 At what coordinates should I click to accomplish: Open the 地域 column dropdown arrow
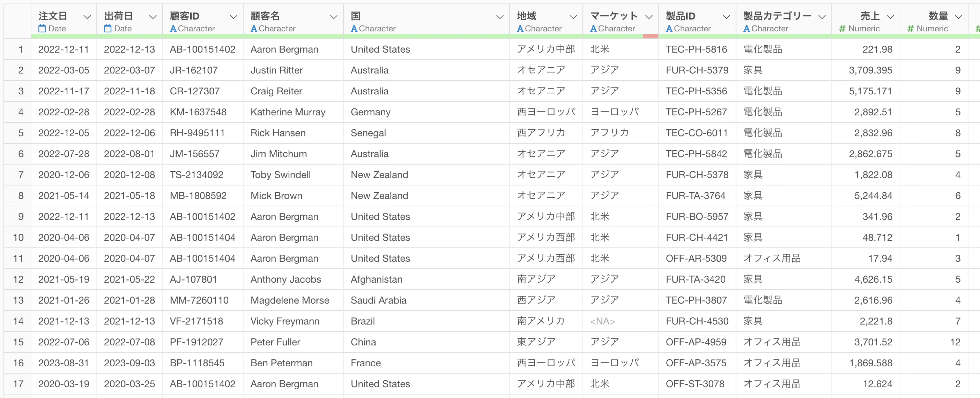[x=573, y=17]
